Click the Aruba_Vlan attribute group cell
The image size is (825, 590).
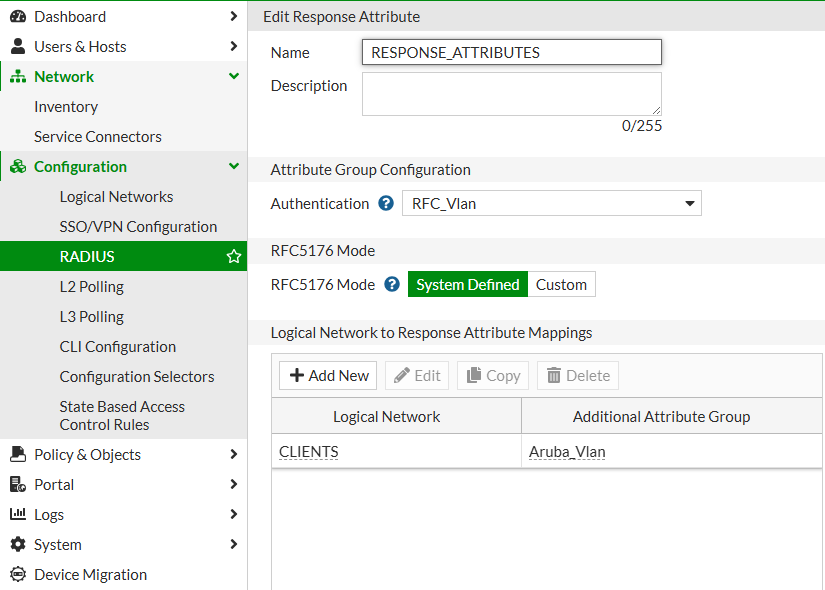(x=567, y=452)
